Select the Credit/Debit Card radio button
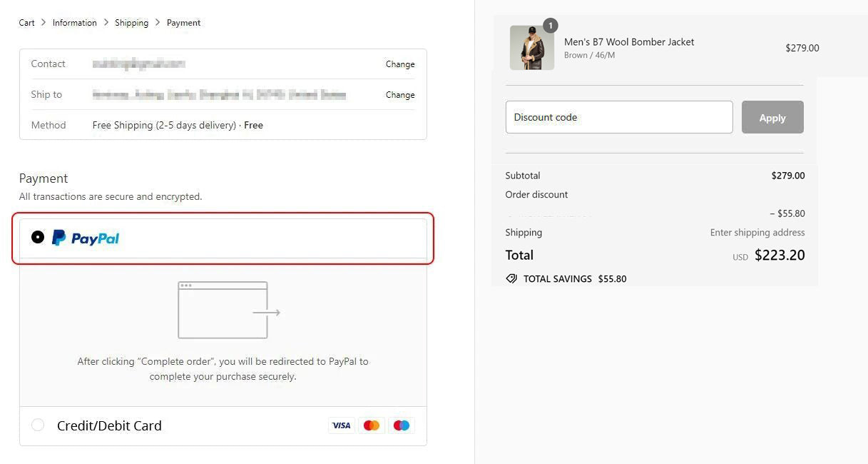The width and height of the screenshot is (868, 464). pos(38,425)
